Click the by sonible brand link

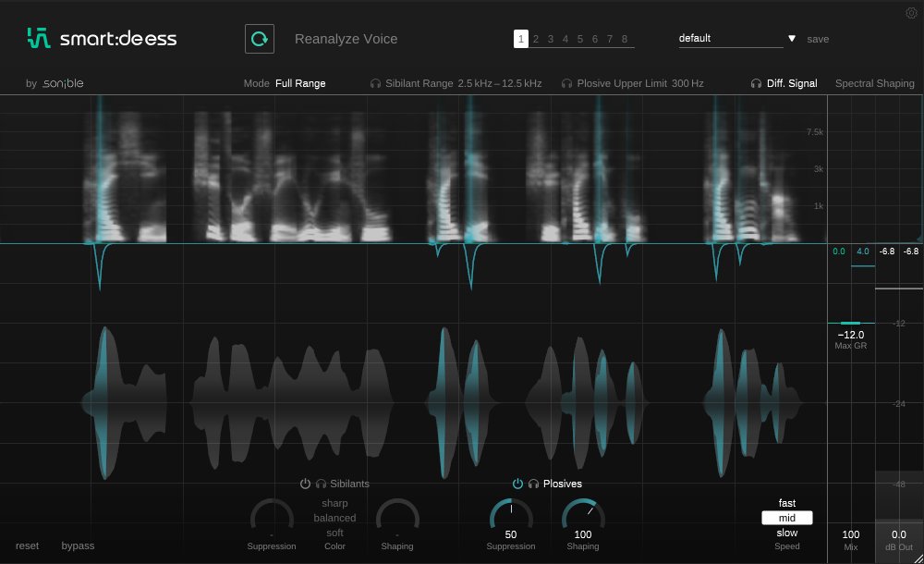click(x=55, y=83)
